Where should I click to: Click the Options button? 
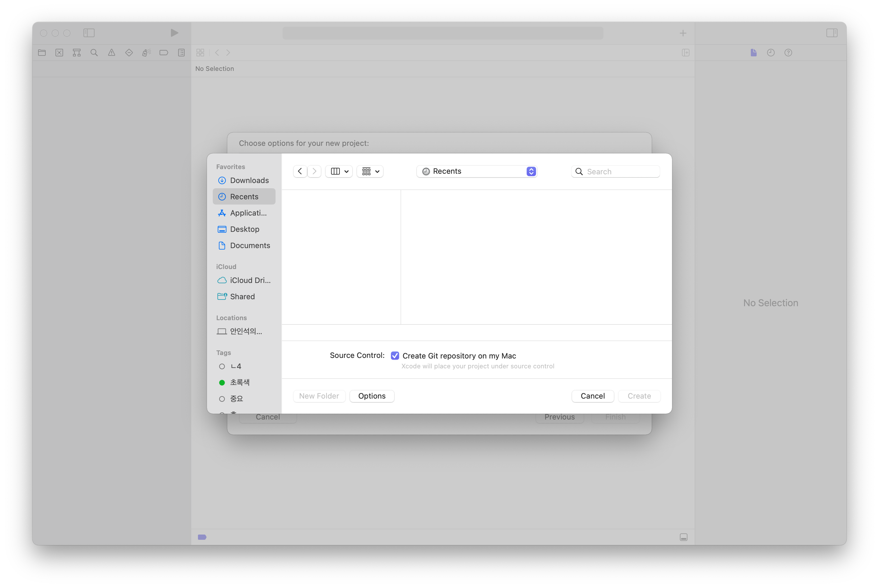click(372, 396)
